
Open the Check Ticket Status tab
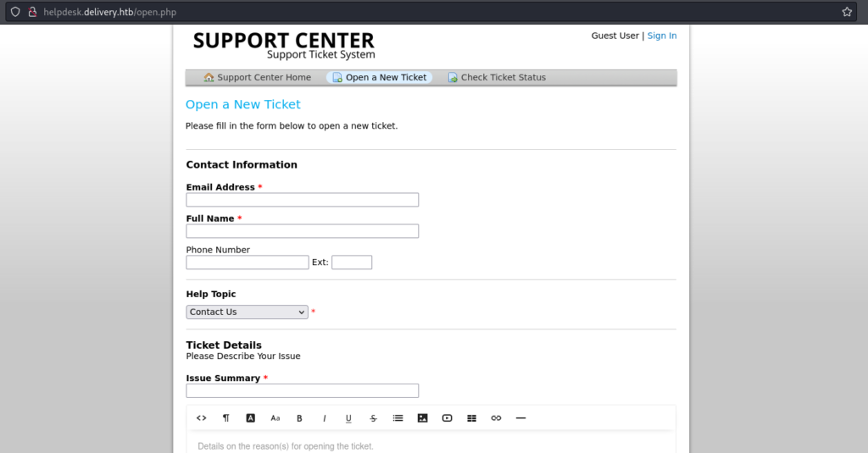(497, 78)
